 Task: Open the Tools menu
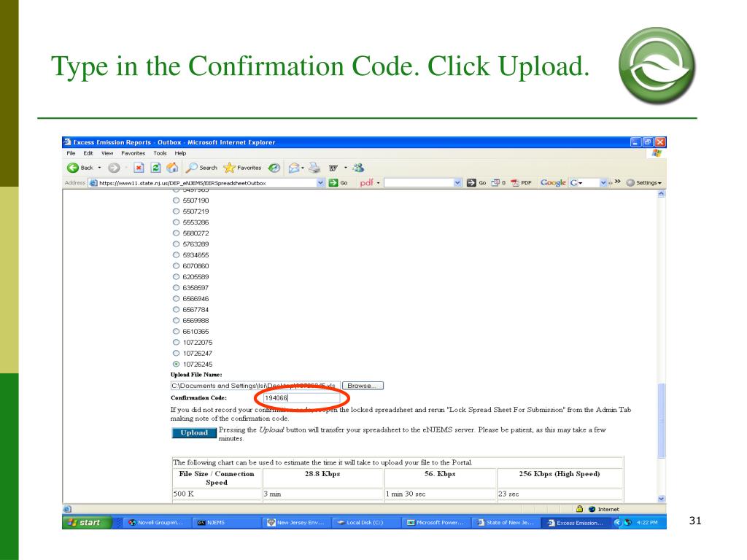160,153
